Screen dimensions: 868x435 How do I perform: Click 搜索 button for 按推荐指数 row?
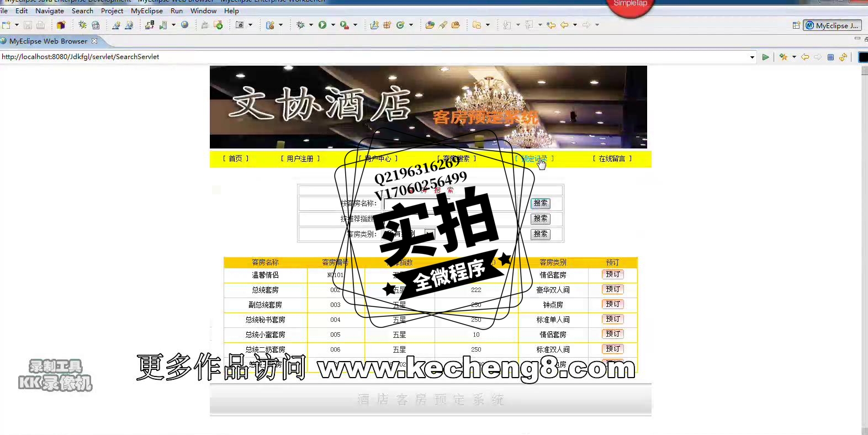tap(541, 219)
